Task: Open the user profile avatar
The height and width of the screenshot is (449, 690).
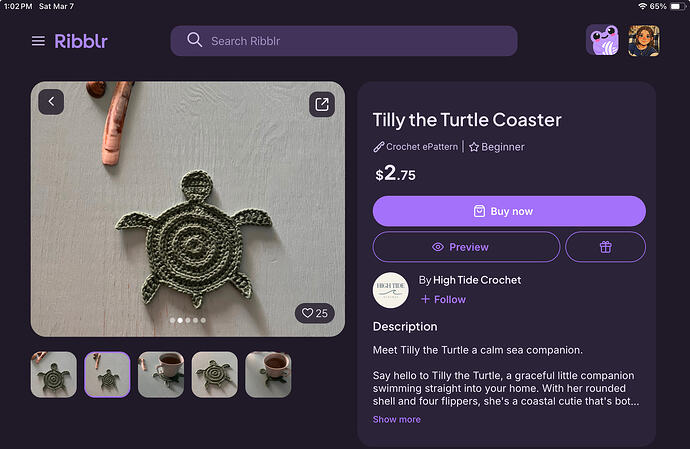Action: [x=643, y=40]
